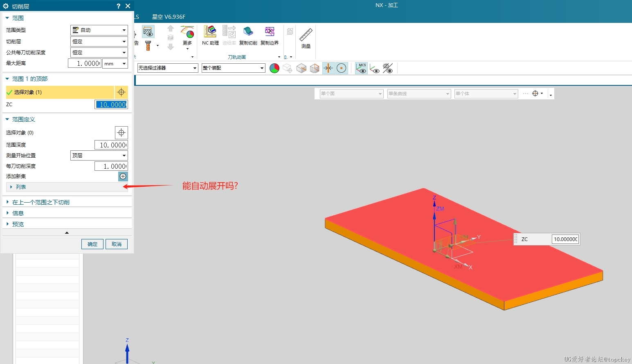The height and width of the screenshot is (364, 632).
Task: Click the grayed-out 进给率 icon
Action: (x=229, y=35)
